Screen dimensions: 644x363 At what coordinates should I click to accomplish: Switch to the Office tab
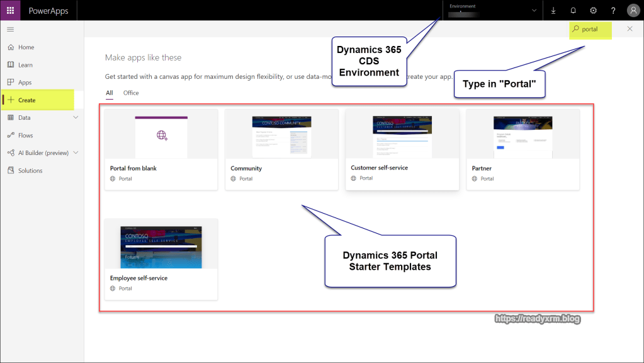click(x=131, y=93)
